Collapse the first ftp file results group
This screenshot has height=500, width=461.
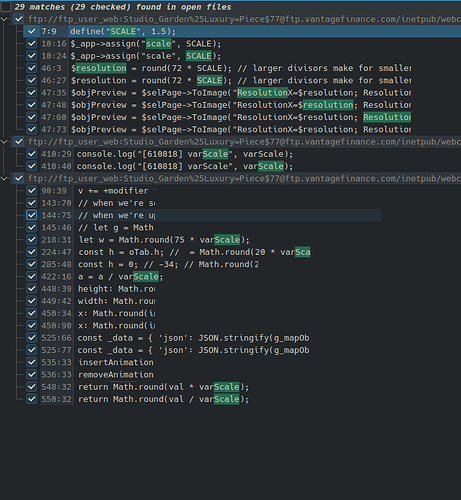coord(4,19)
